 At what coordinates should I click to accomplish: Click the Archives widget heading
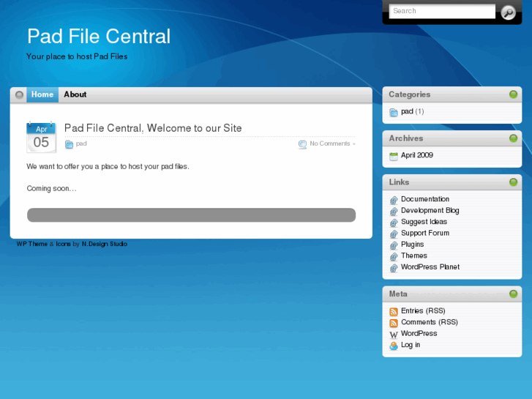(406, 138)
